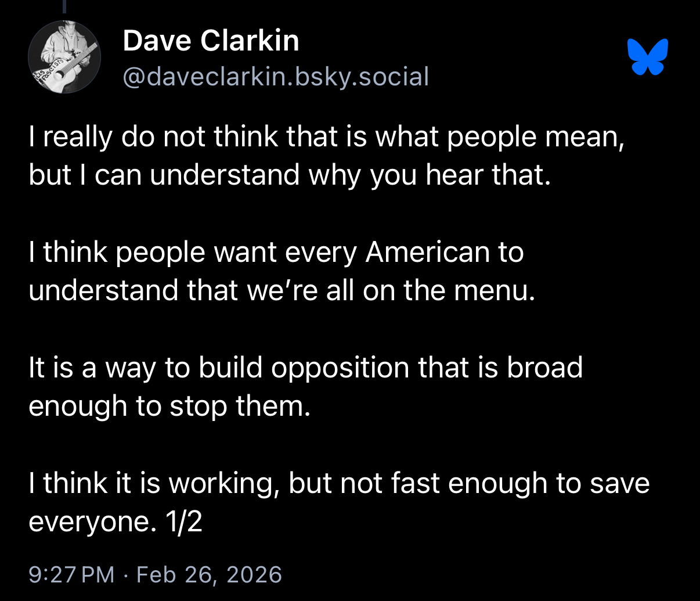Click the thread connector line above avatar
This screenshot has width=700, height=601.
64,7
